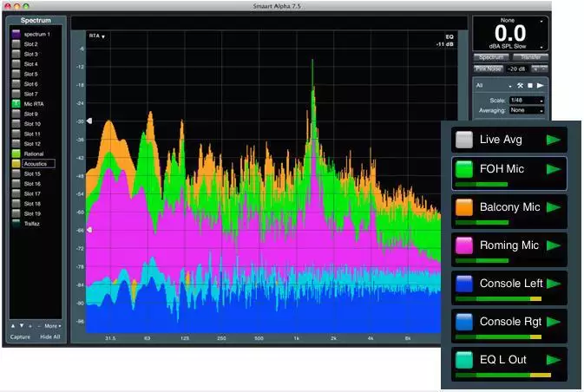The height and width of the screenshot is (392, 584).
Task: Click the Live Avg white color swatch
Action: (464, 140)
